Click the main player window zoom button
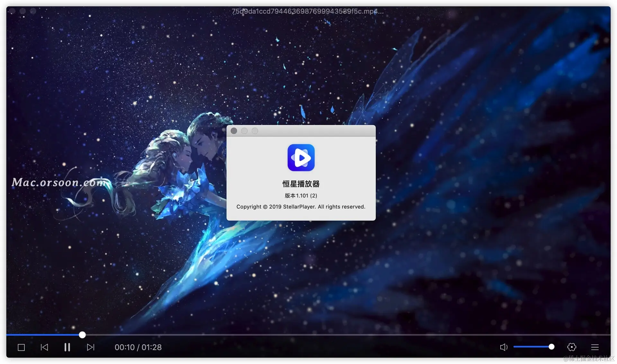Screen dimensions: 617x364 coord(33,11)
